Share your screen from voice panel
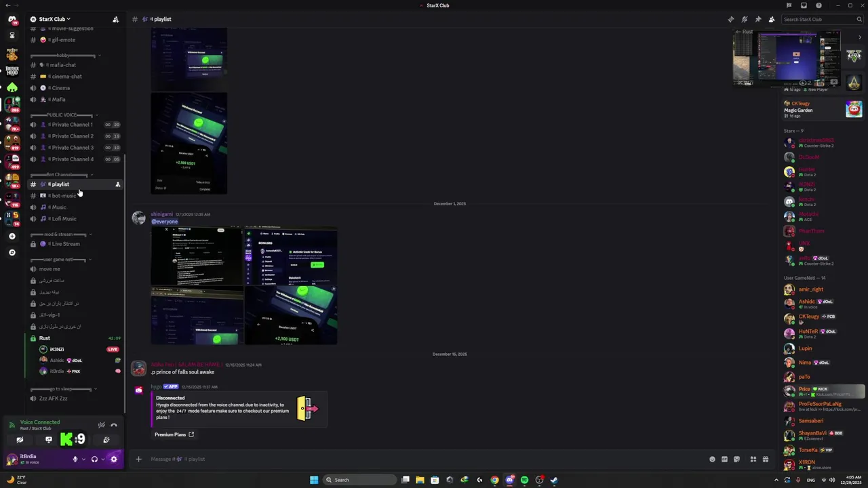This screenshot has width=868, height=488. pyautogui.click(x=48, y=440)
